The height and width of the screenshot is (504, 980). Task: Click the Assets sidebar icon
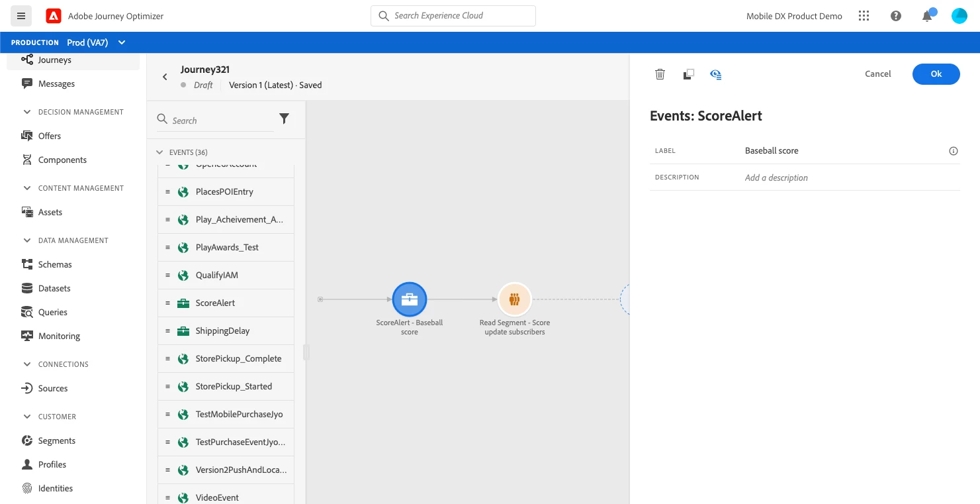[x=27, y=212]
